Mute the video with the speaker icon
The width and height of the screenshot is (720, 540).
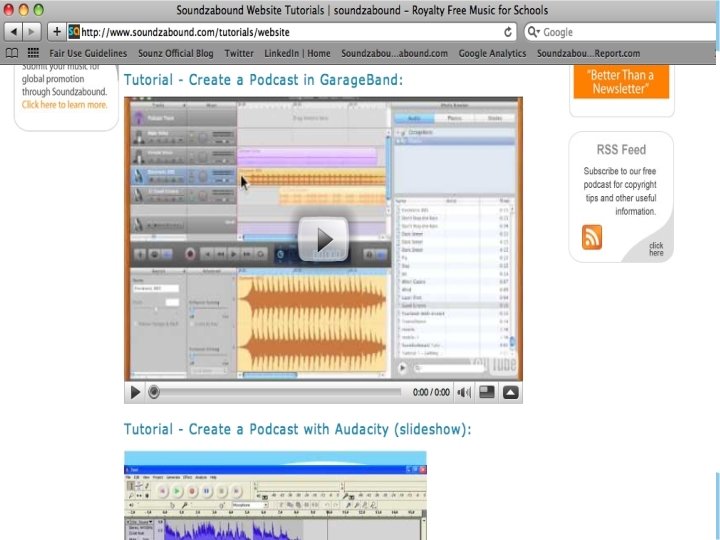pyautogui.click(x=464, y=392)
